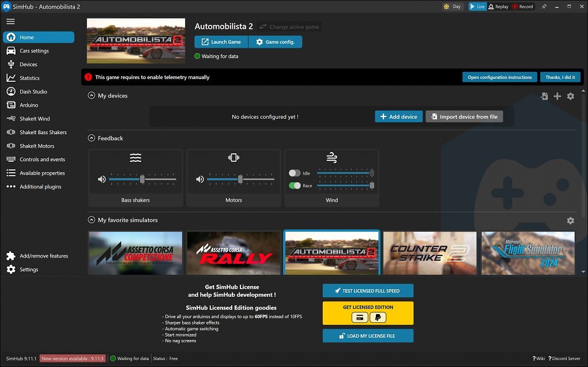
Task: Open Discord Server link
Action: tap(564, 358)
